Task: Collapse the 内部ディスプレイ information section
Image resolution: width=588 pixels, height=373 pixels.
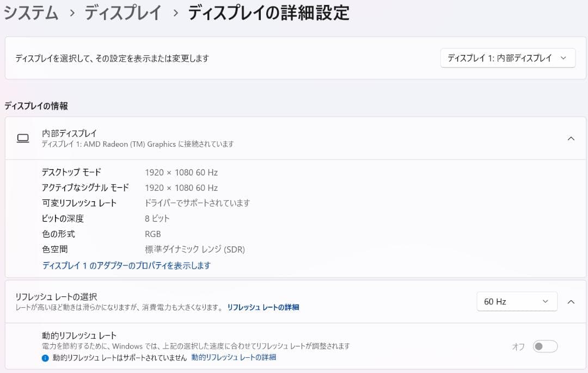Action: [x=571, y=138]
